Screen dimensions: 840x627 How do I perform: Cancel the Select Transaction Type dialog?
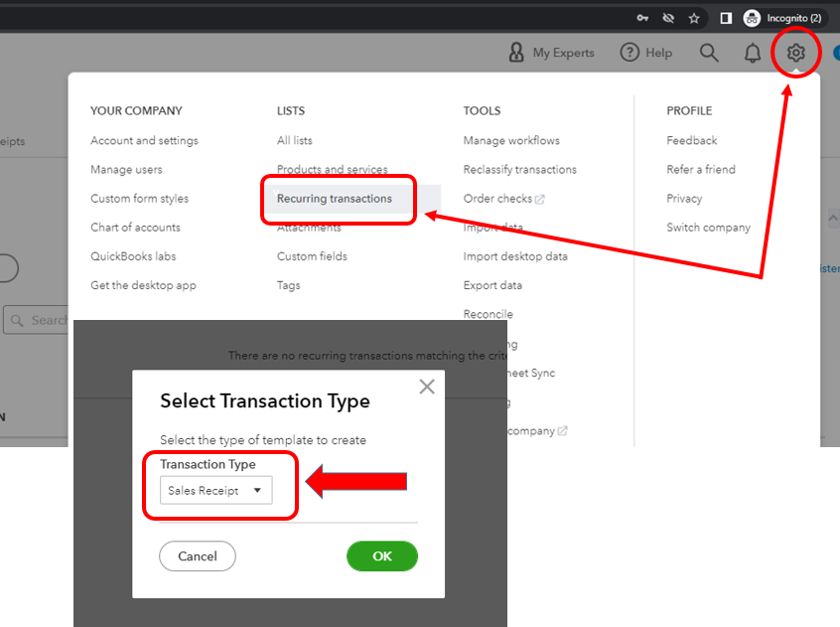197,555
